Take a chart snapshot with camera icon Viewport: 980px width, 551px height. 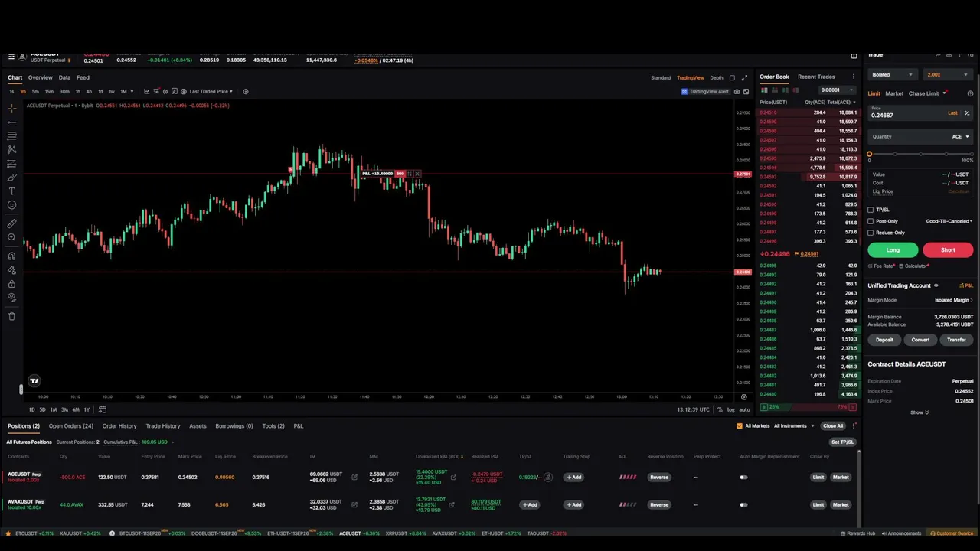tap(737, 91)
